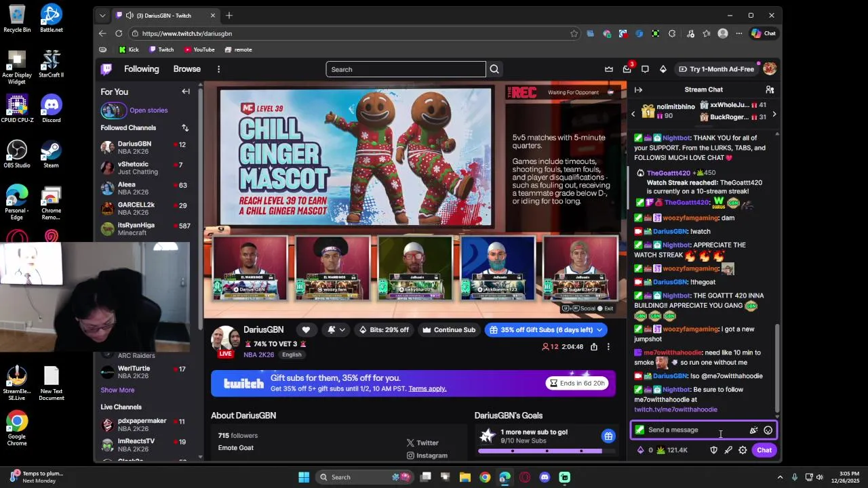The width and height of the screenshot is (868, 488).
Task: Open the user avatar menu in Twitch top bar
Action: pos(770,69)
